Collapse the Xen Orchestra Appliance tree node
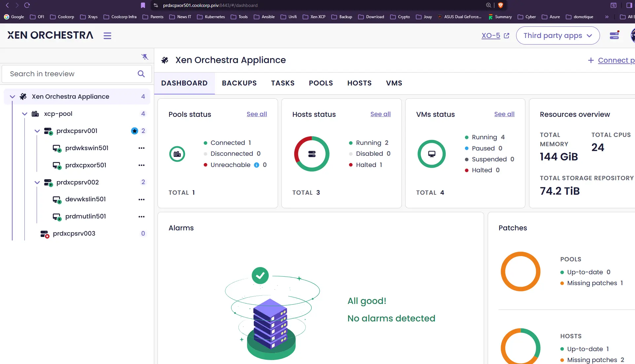Viewport: 635px width, 364px height. pos(13,97)
